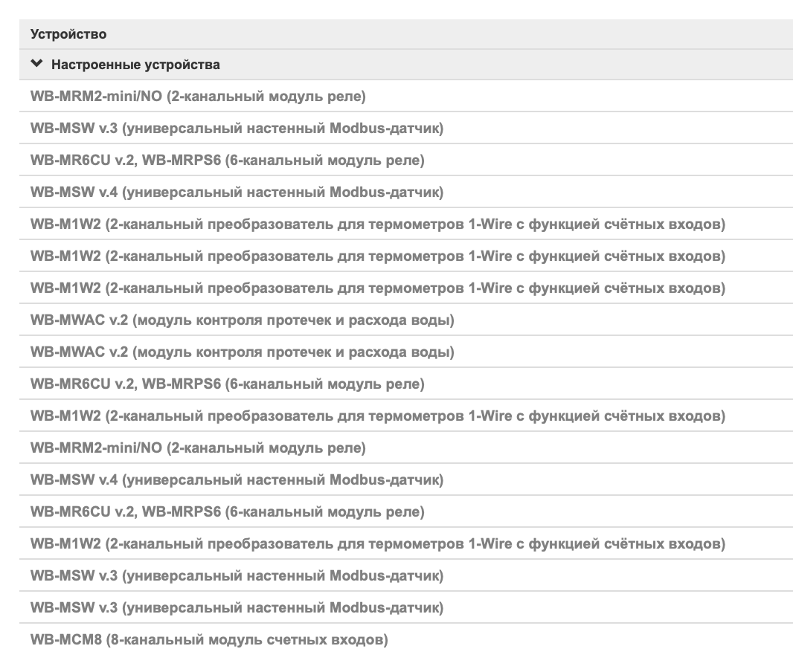Select the last WB-MR6CU v.2, WB-MRPS6 row
This screenshot has height=672, width=793.
[406, 511]
